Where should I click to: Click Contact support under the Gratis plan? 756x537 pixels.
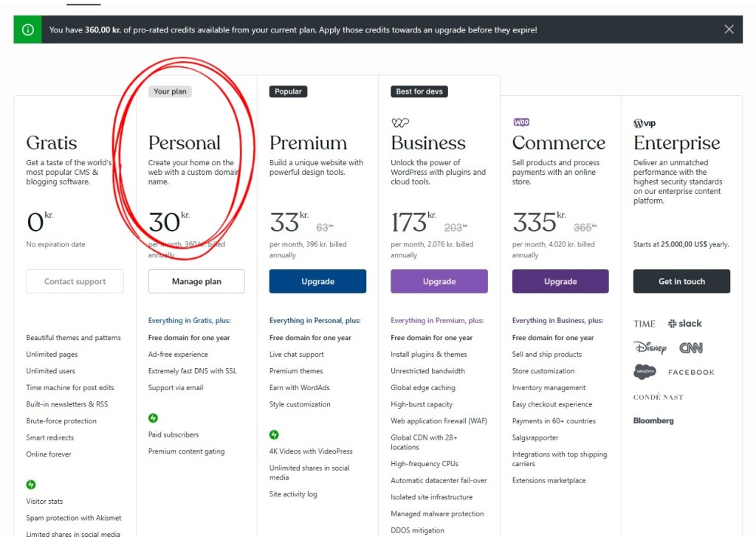click(75, 281)
